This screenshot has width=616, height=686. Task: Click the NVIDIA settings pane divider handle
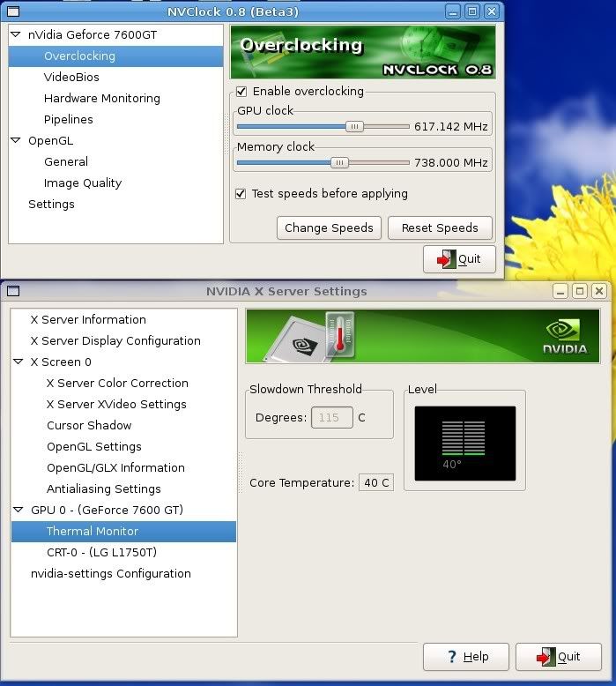coord(241,473)
